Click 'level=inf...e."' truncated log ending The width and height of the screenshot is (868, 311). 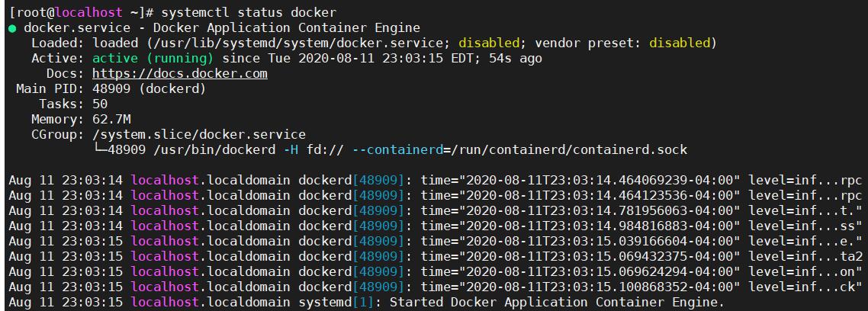tap(805, 242)
